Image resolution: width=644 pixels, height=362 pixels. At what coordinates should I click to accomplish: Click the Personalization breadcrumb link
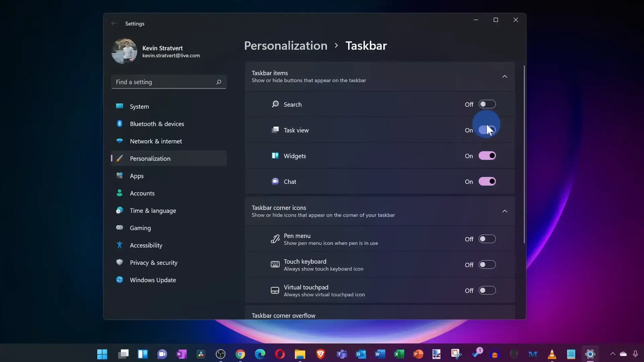[285, 46]
